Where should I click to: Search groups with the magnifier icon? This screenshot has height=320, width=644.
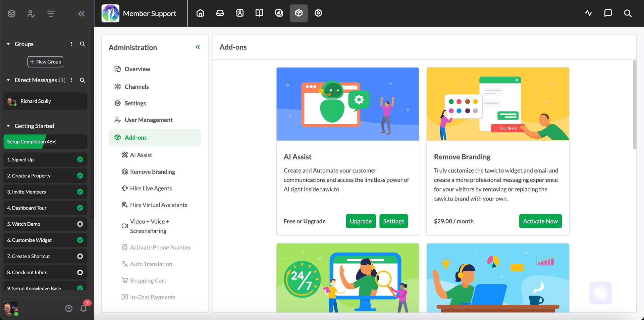click(x=83, y=44)
